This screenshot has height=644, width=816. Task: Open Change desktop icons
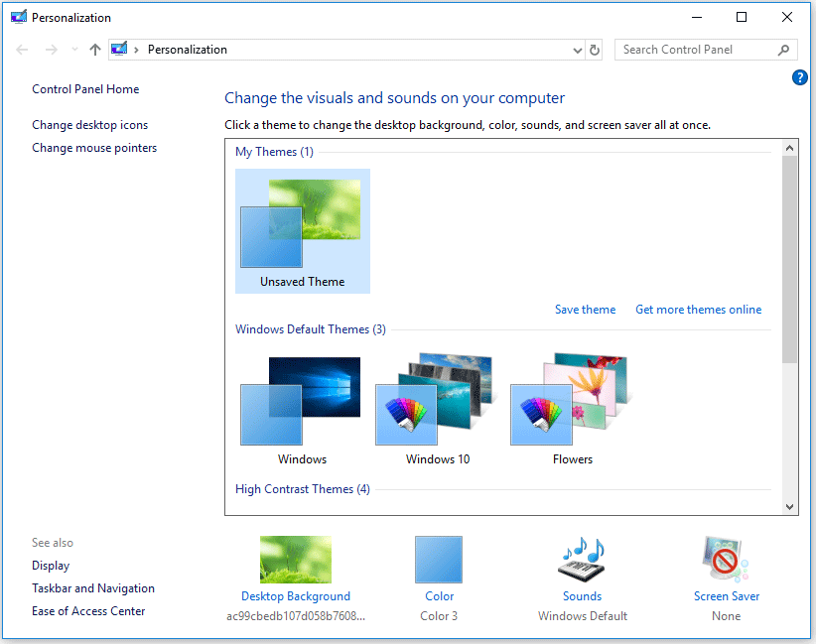pyautogui.click(x=89, y=124)
